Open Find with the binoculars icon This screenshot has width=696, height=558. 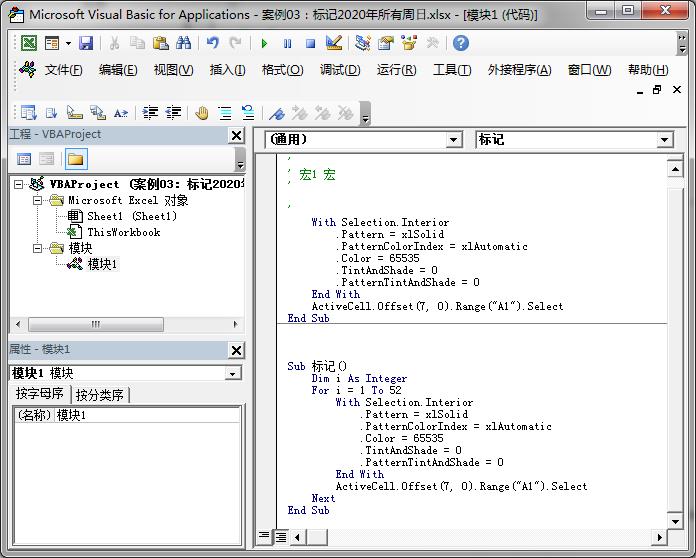coord(183,43)
